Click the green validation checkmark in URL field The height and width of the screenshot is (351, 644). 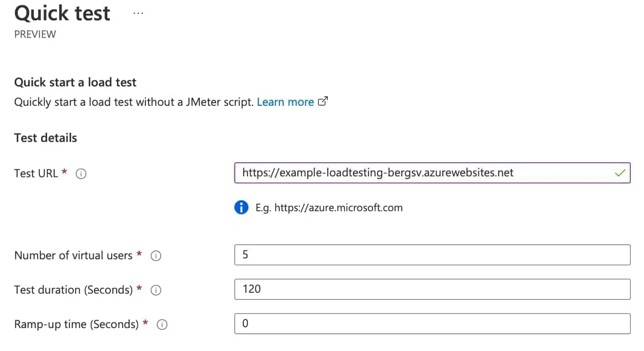tap(620, 173)
